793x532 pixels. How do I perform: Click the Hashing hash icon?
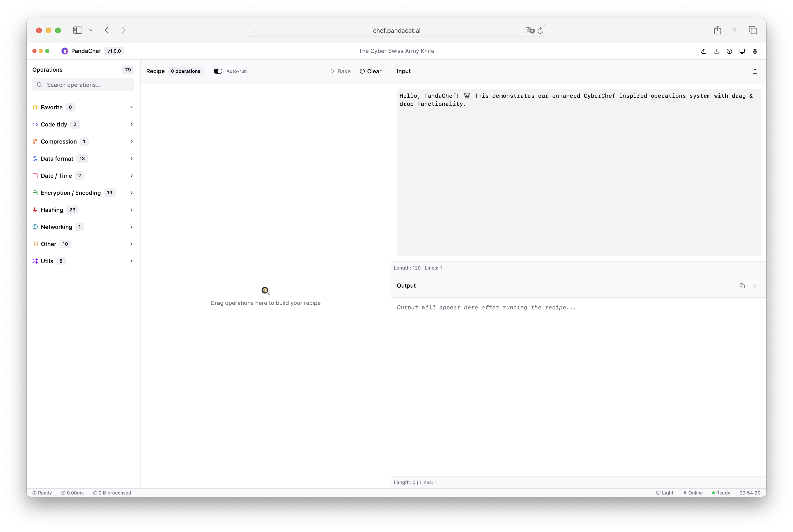[x=35, y=210]
